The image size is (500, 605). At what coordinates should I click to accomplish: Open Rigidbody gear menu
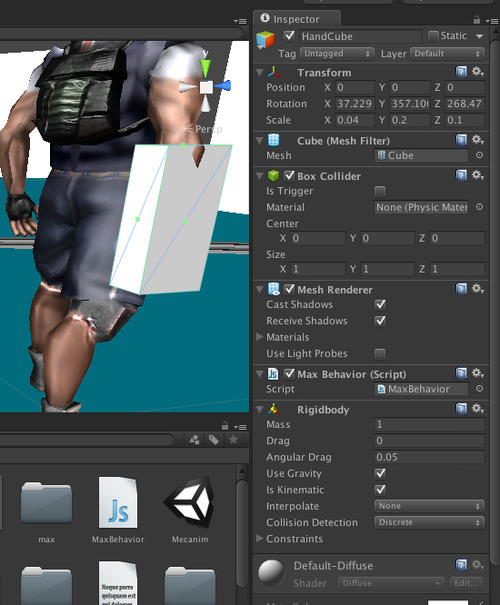pos(478,409)
